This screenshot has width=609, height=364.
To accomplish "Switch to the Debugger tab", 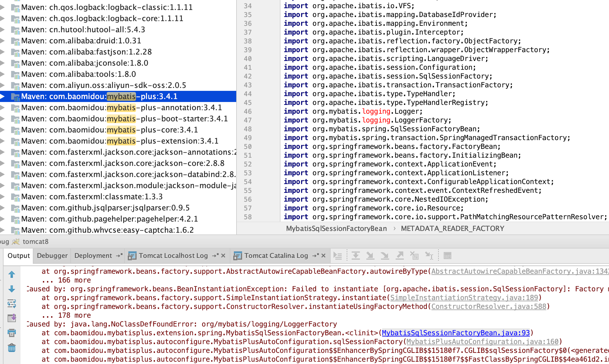I will tap(52, 255).
